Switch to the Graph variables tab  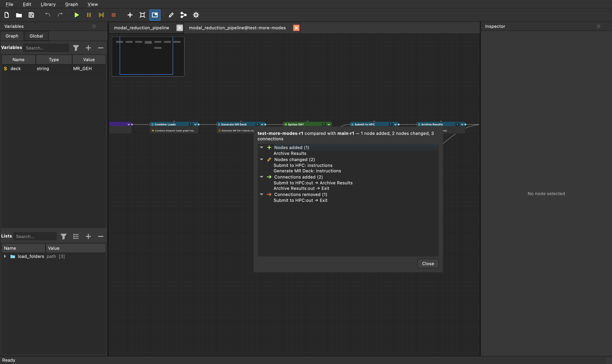tap(12, 36)
